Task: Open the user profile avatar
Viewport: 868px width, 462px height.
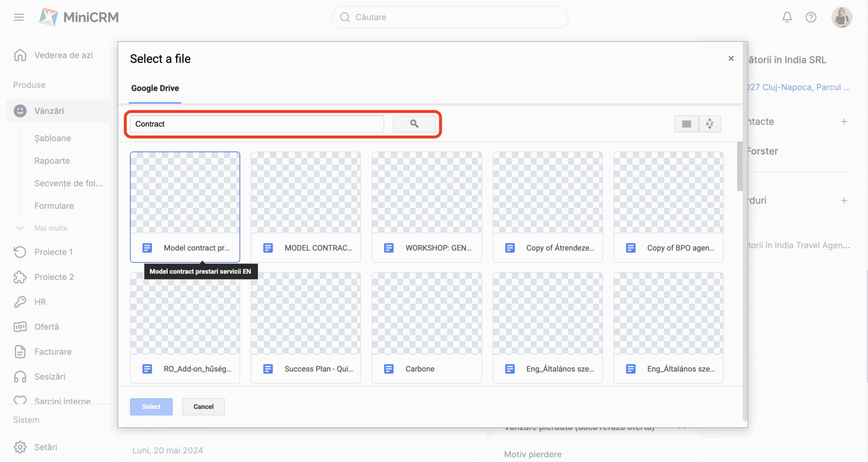Action: pos(841,17)
